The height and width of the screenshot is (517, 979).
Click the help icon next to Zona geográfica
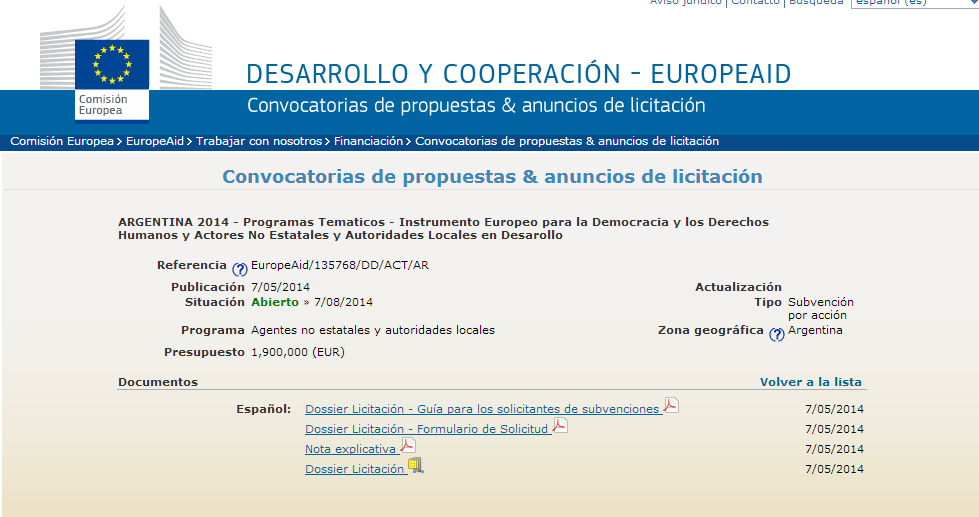pyautogui.click(x=776, y=335)
